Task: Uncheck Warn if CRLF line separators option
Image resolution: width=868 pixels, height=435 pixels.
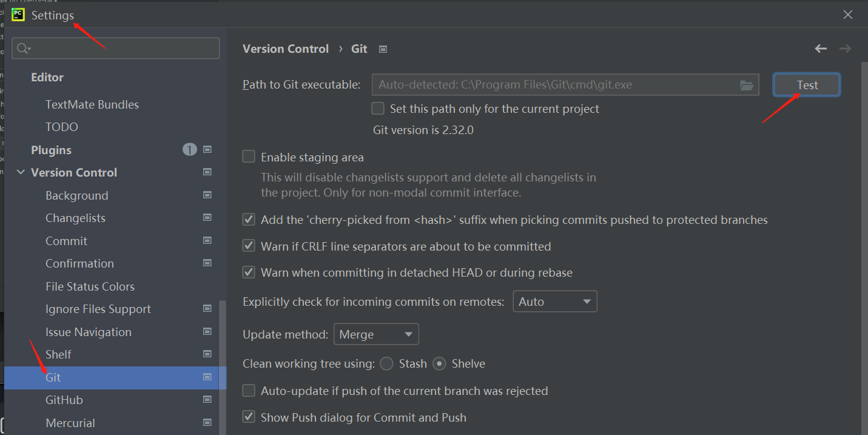Action: (x=249, y=246)
